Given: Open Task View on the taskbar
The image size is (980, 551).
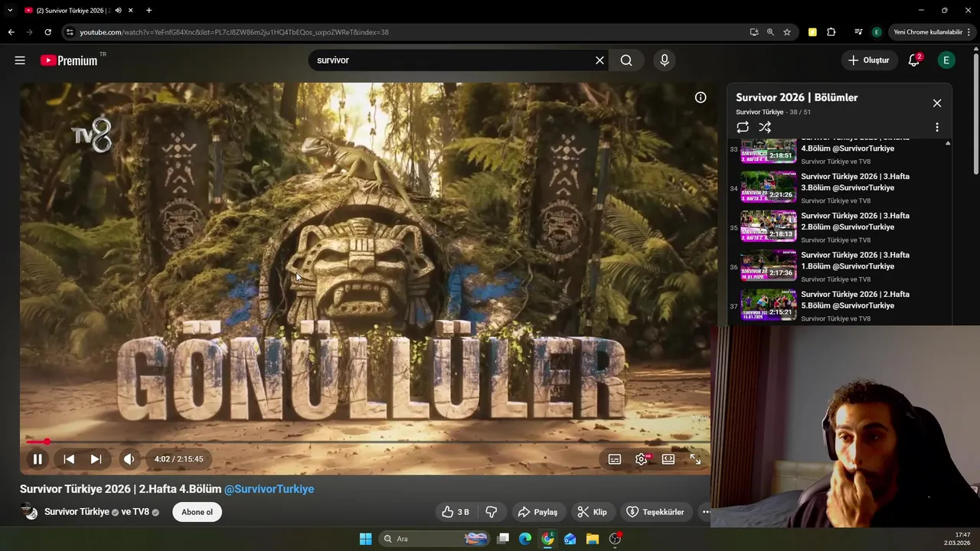Looking at the screenshot, I should (x=503, y=539).
